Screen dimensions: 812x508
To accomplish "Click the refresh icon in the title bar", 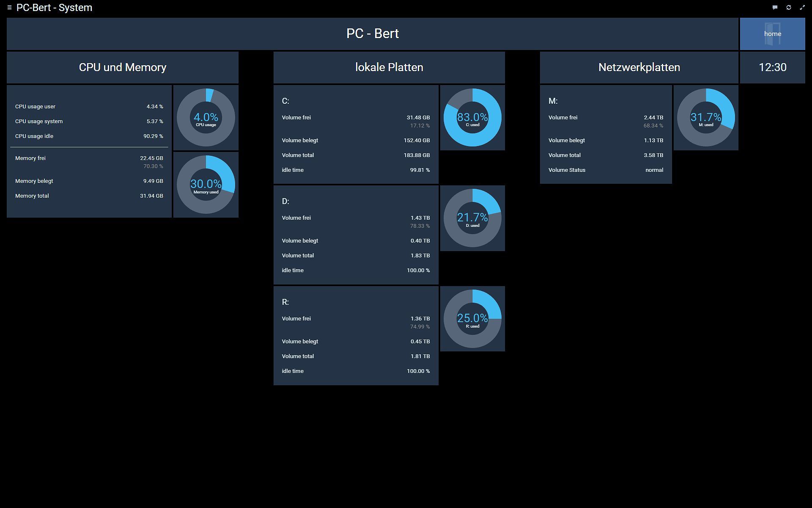I will click(789, 8).
